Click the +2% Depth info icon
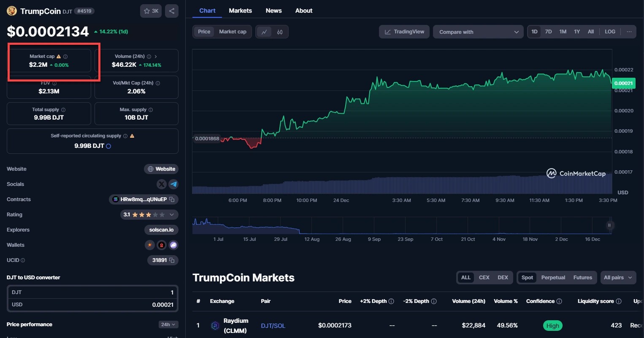 tap(391, 301)
